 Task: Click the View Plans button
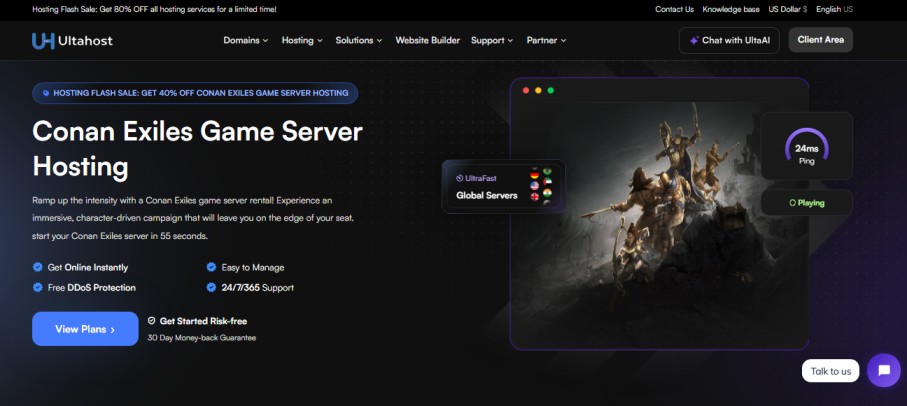point(85,328)
